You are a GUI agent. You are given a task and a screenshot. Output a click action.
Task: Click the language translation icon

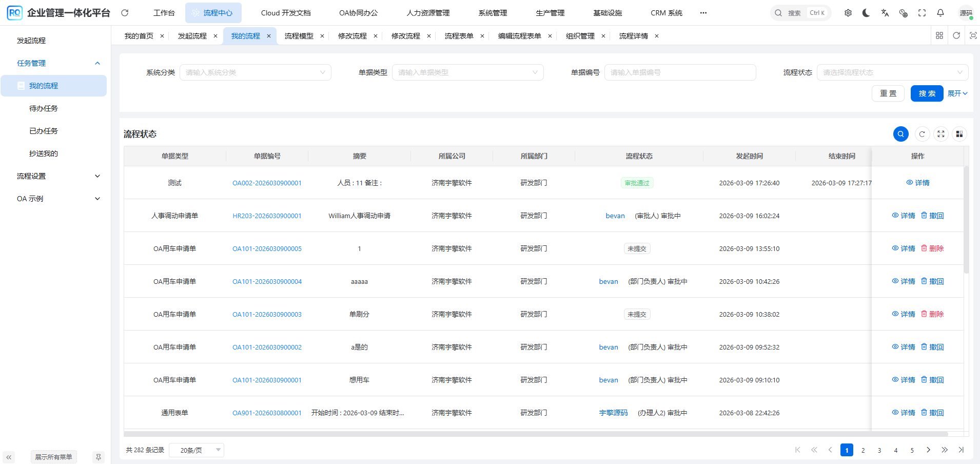(885, 13)
